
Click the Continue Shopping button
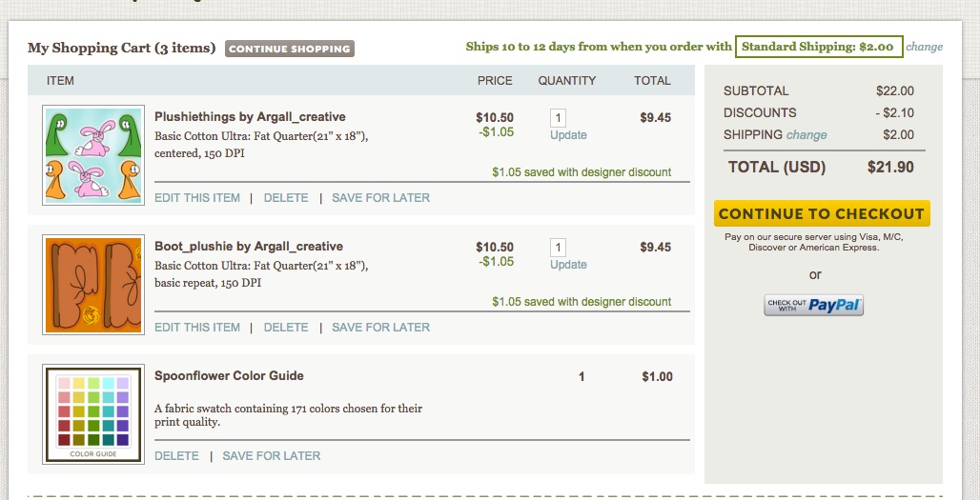[x=290, y=49]
